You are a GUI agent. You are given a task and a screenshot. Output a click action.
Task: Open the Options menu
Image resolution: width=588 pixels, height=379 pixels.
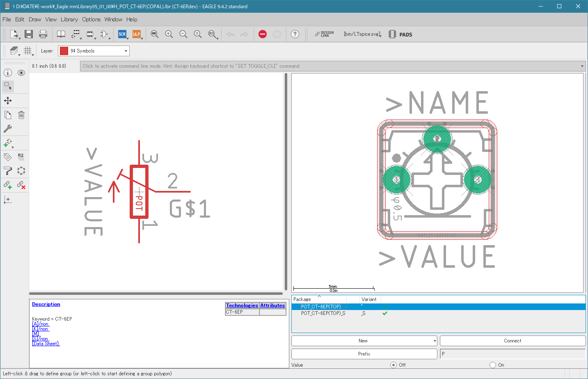[x=91, y=19]
